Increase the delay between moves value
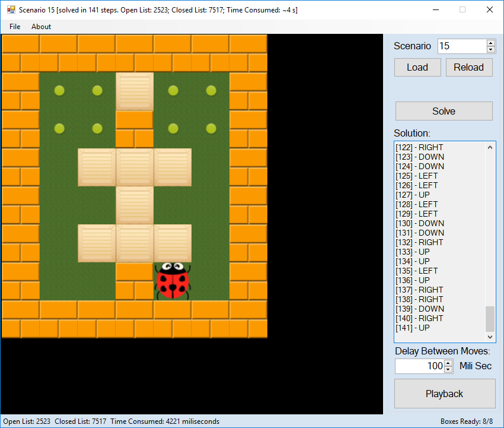This screenshot has height=428, width=504. (x=448, y=363)
